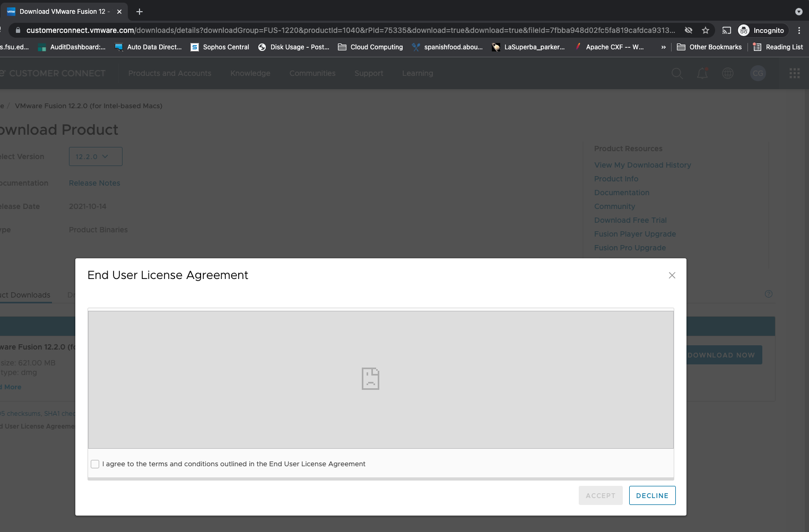
Task: Bookmark this page with the star icon
Action: 706,30
